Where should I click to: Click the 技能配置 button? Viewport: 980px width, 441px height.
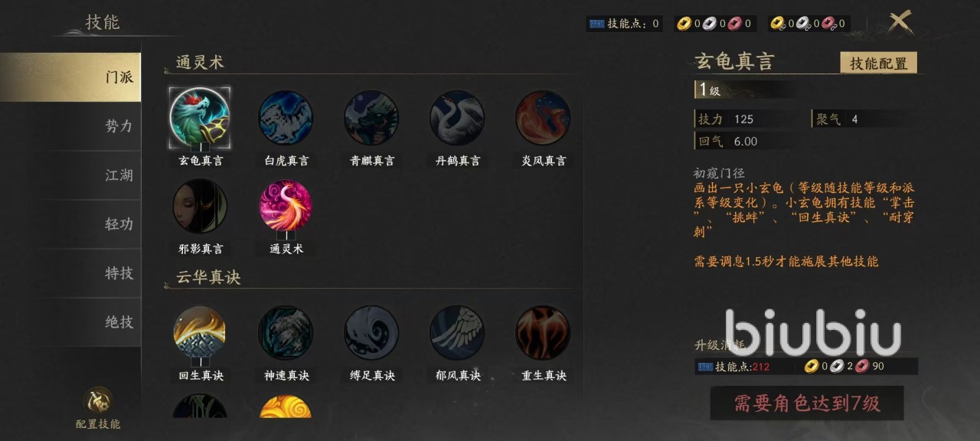878,64
